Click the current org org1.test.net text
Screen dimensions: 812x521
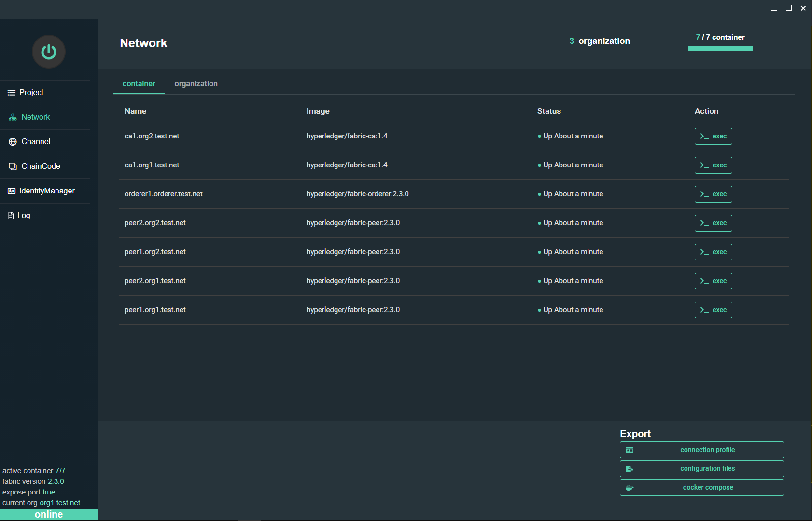point(42,503)
